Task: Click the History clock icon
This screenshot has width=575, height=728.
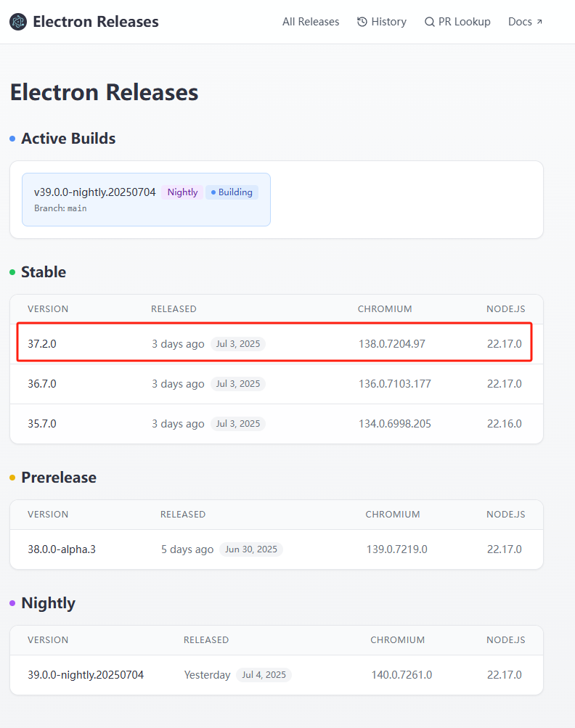Action: pyautogui.click(x=361, y=21)
